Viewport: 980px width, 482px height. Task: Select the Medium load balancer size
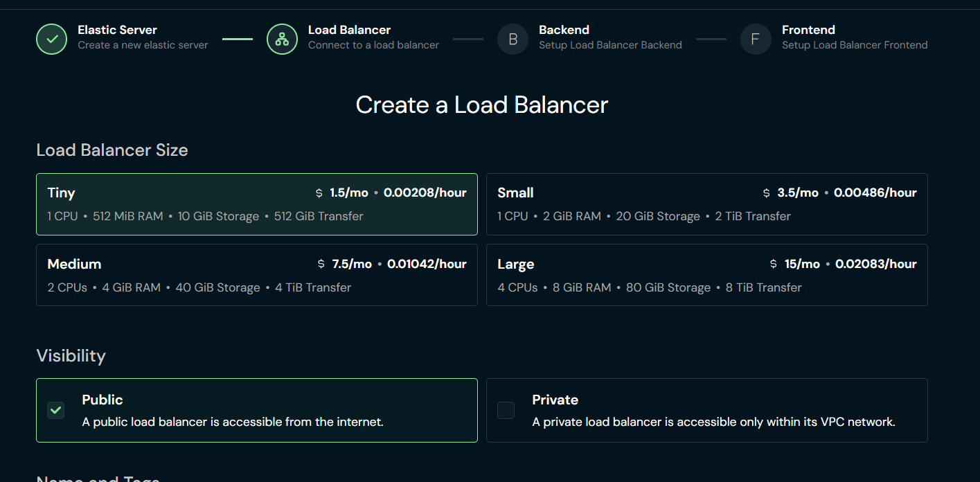(257, 275)
